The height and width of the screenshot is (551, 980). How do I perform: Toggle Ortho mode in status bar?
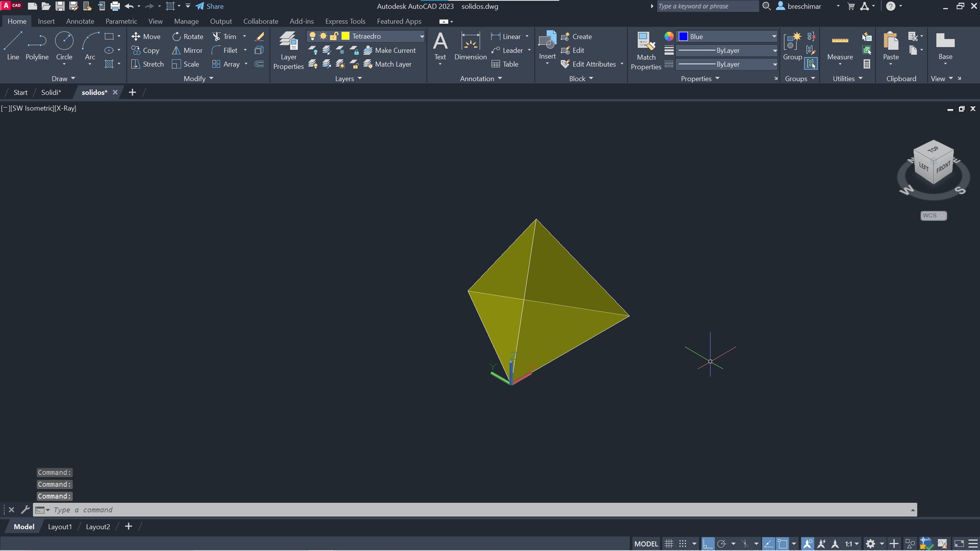(707, 543)
